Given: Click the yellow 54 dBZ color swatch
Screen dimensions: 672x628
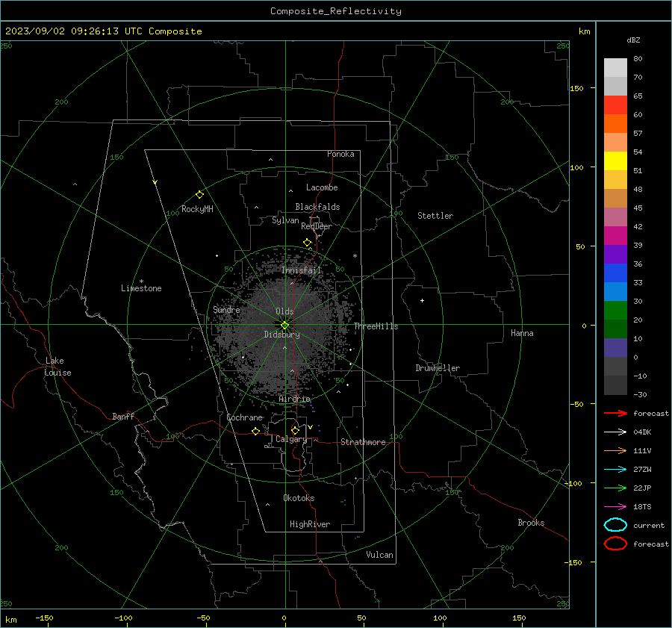Looking at the screenshot, I should pos(615,161).
